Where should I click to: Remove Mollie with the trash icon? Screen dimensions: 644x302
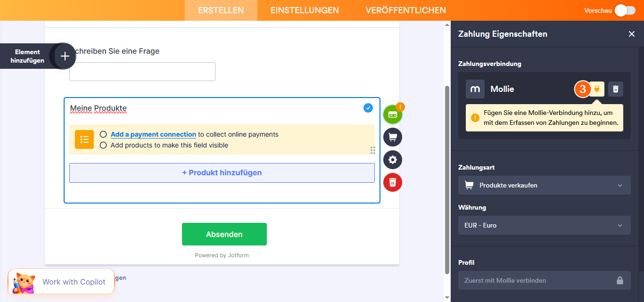pyautogui.click(x=616, y=89)
